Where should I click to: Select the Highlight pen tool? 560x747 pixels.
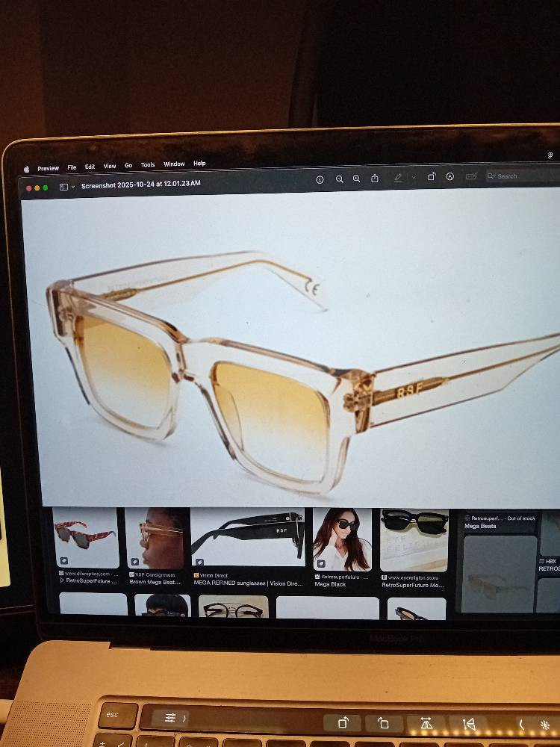(398, 178)
